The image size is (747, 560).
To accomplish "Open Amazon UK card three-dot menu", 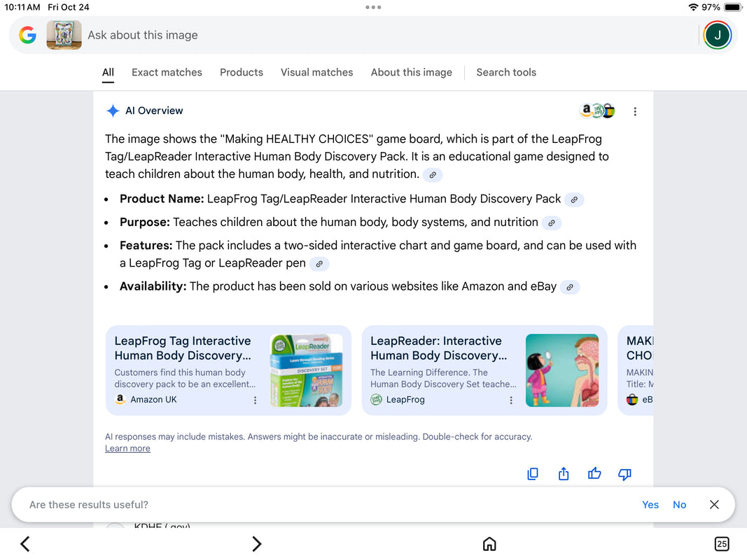I will pos(255,400).
